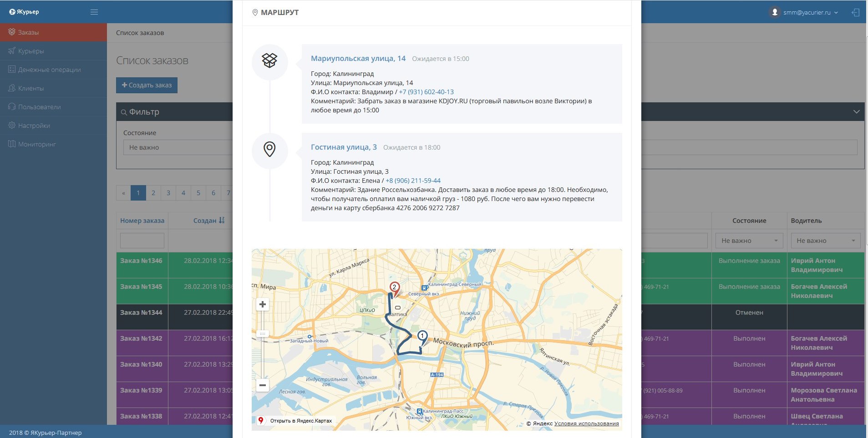Click the ЯКурьер logo

(x=24, y=12)
